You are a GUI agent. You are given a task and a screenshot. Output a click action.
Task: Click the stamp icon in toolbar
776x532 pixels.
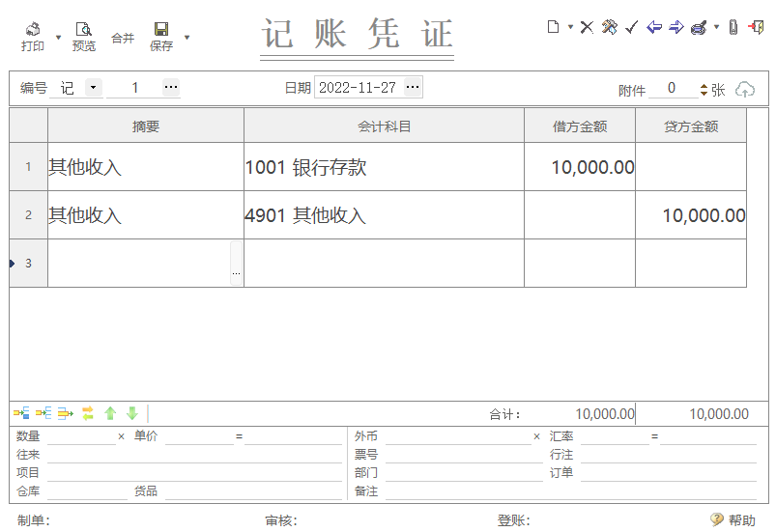tap(699, 28)
